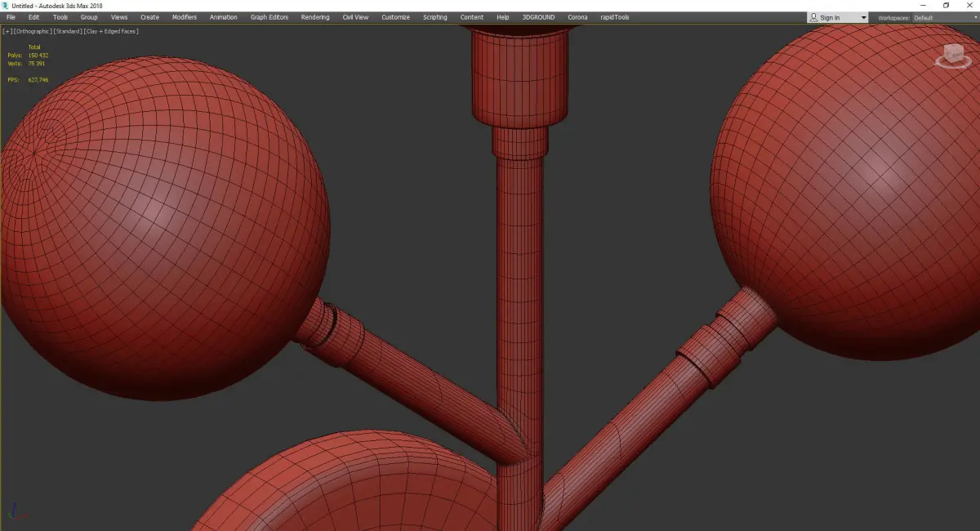Open the Graph Editors menu
980x531 pixels.
point(269,17)
